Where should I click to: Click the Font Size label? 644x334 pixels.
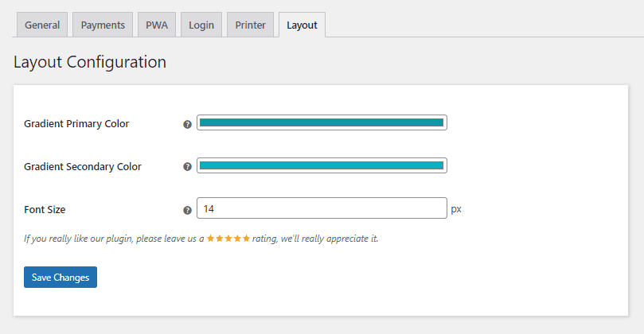pyautogui.click(x=45, y=210)
